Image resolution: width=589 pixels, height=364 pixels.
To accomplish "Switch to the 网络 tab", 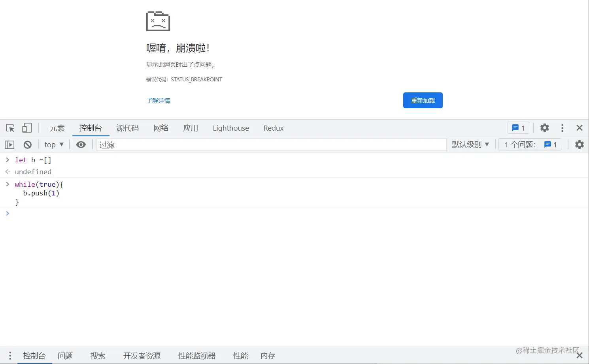I will coord(161,128).
